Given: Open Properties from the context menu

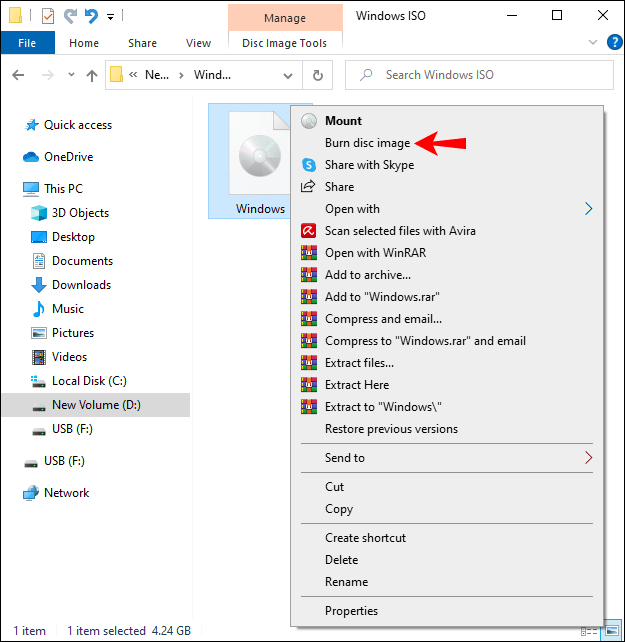Looking at the screenshot, I should [447, 611].
